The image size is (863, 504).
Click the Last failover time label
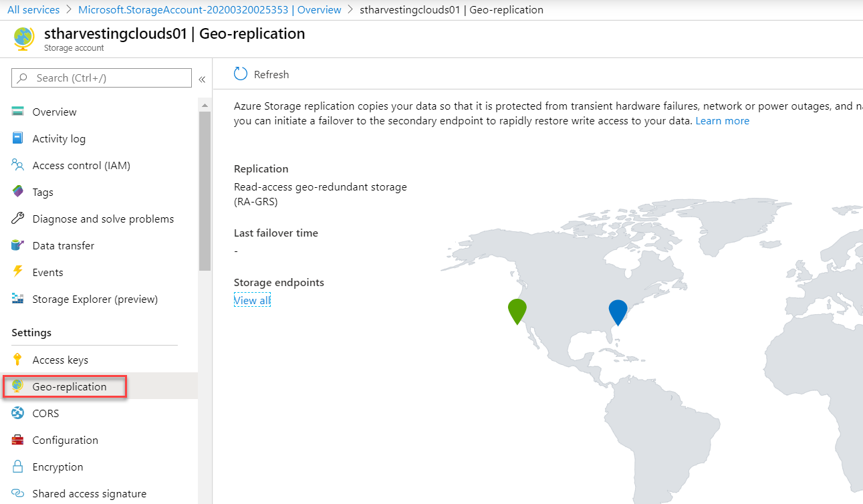[276, 233]
